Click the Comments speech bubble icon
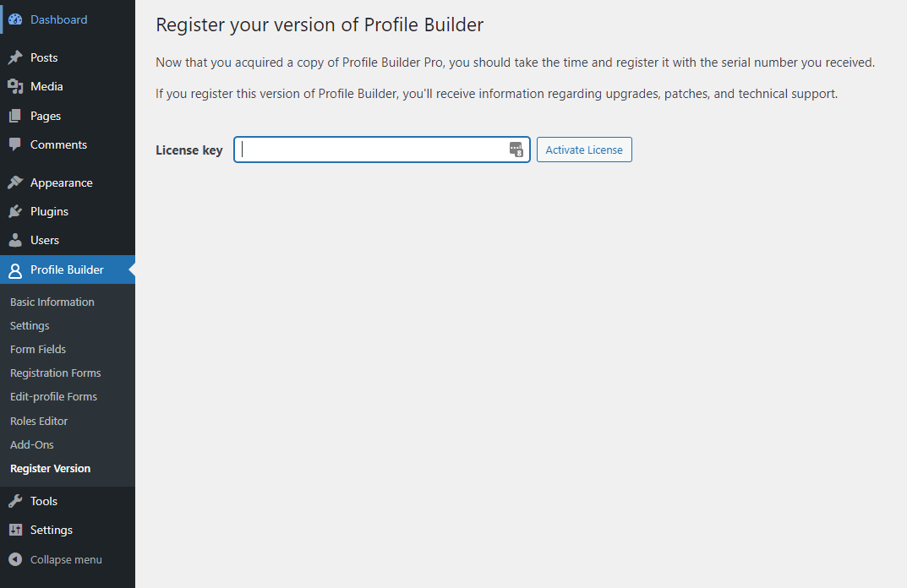907x588 pixels. coord(15,144)
